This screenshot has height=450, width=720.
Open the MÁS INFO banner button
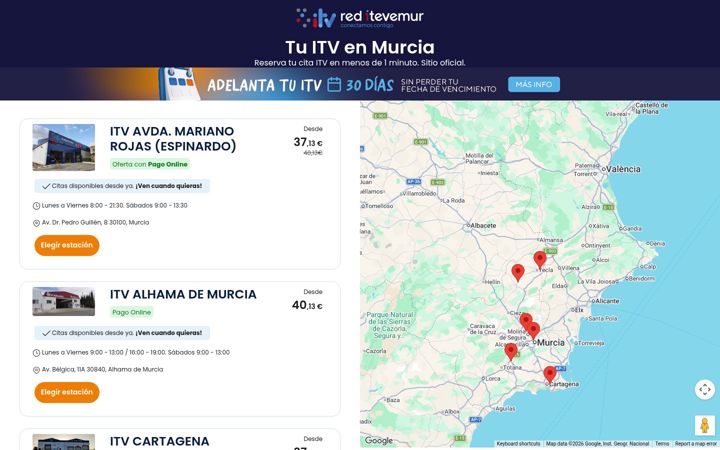tap(534, 84)
